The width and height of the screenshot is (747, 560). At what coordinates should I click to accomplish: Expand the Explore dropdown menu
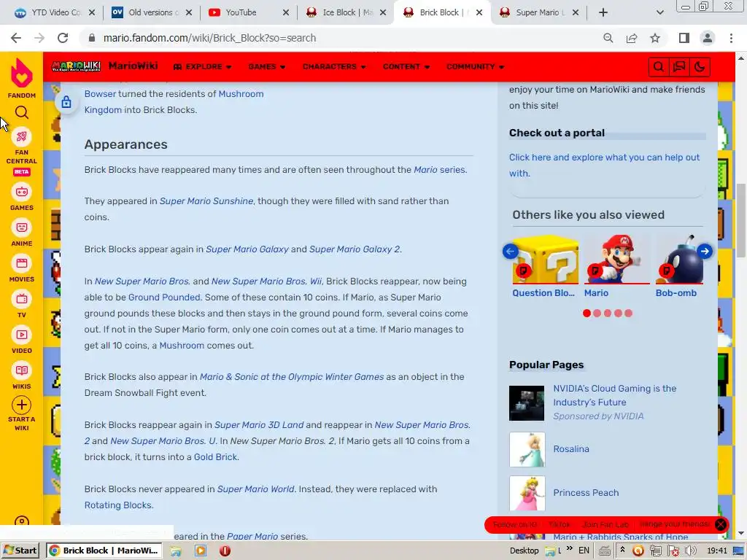(x=203, y=66)
